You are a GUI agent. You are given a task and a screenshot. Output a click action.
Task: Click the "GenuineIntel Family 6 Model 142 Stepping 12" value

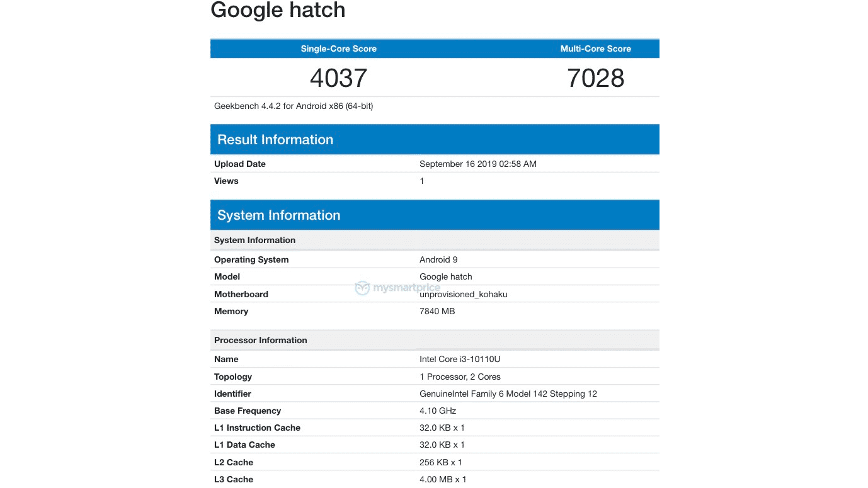click(508, 394)
